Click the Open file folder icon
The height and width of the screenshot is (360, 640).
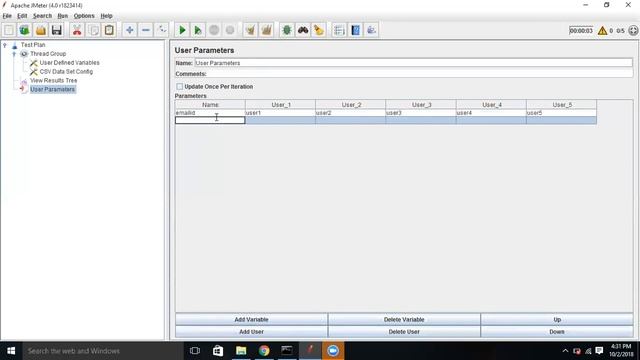(x=40, y=30)
